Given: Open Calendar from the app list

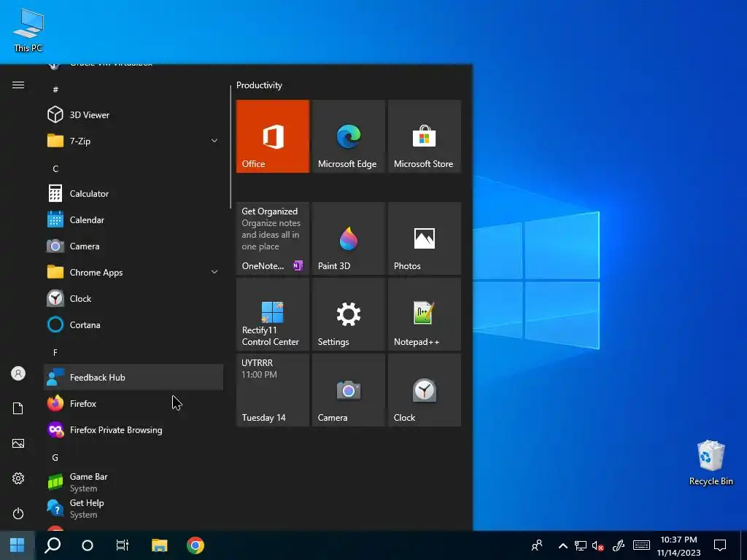Looking at the screenshot, I should [133, 220].
